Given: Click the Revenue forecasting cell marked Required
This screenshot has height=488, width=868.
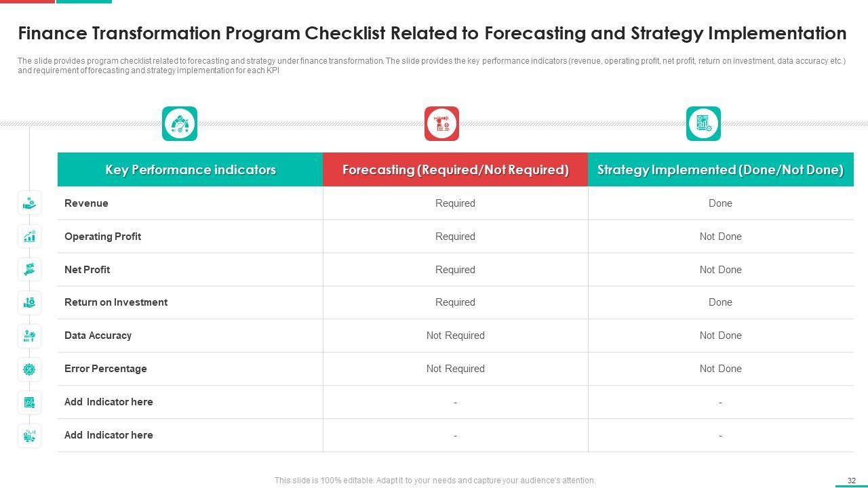Looking at the screenshot, I should tap(455, 203).
